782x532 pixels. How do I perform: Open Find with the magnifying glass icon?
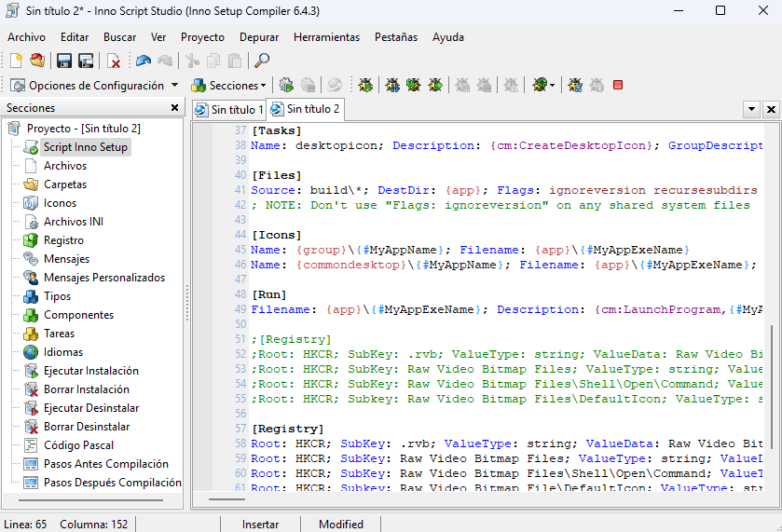click(262, 61)
